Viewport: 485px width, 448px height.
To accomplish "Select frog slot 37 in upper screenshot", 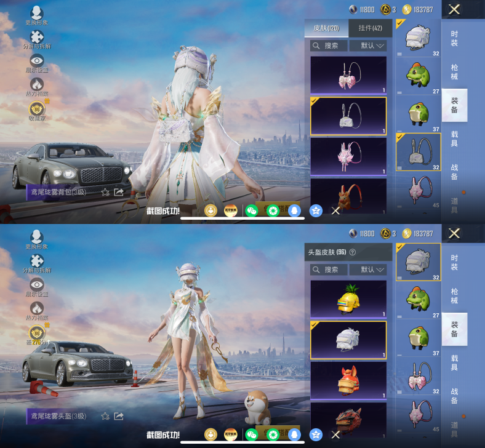I will [418, 114].
